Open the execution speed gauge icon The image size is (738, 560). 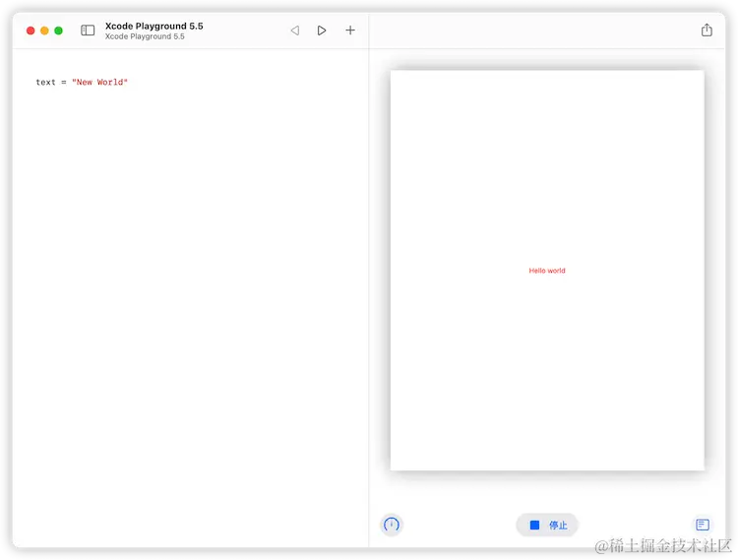point(391,525)
